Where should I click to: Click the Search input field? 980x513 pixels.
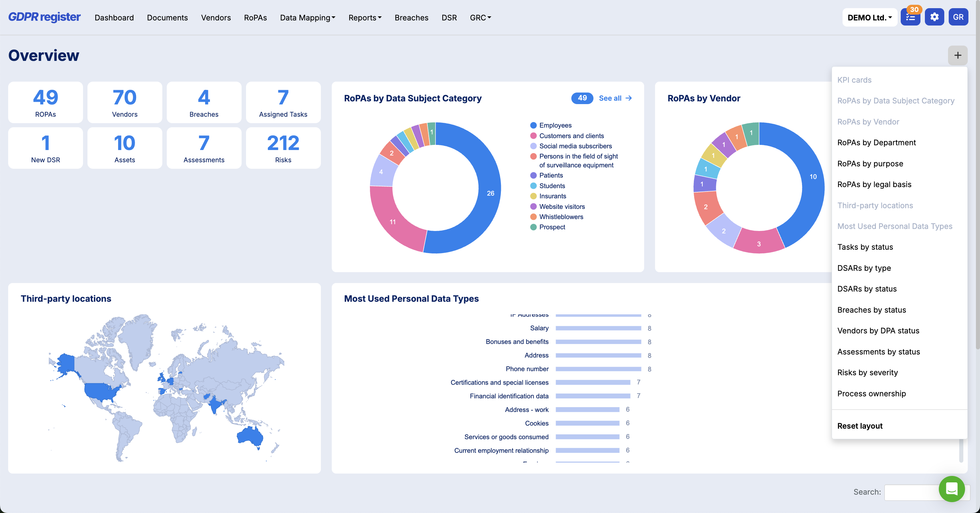(912, 492)
